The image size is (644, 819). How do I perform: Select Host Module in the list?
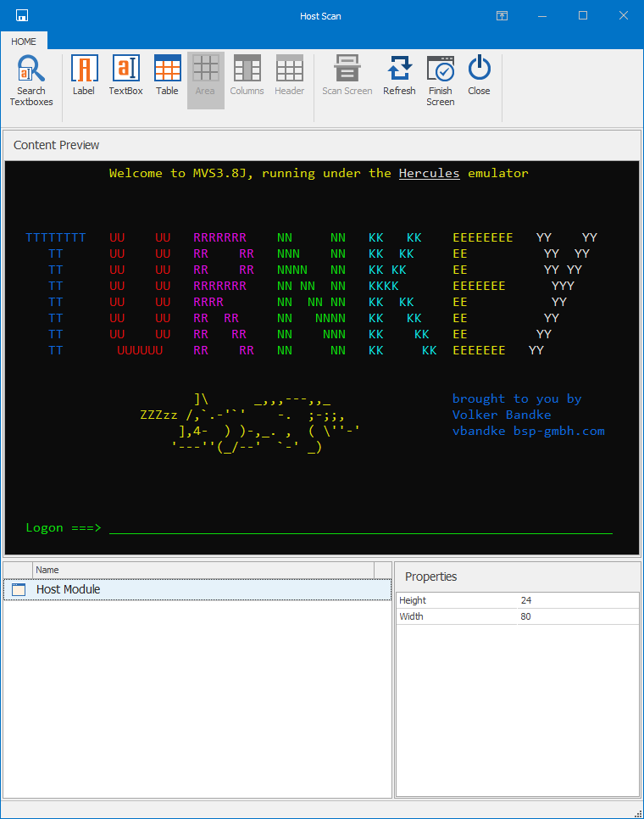(68, 589)
